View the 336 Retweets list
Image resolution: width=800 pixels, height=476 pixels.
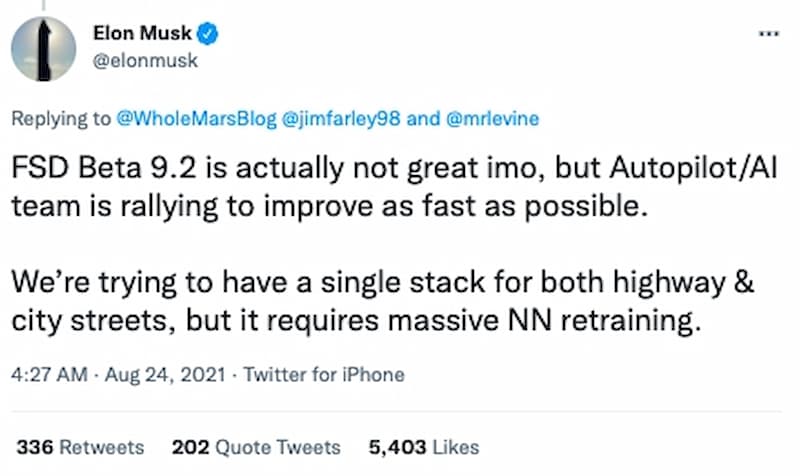pos(80,447)
